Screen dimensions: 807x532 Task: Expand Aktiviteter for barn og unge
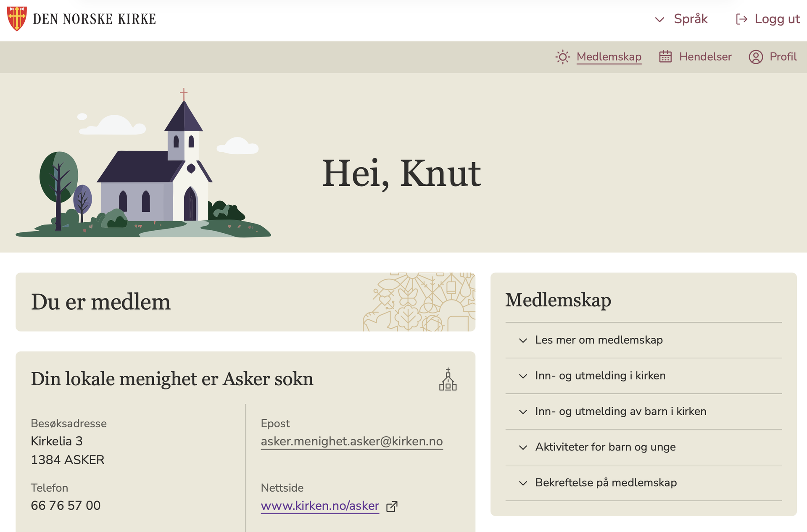pyautogui.click(x=605, y=447)
